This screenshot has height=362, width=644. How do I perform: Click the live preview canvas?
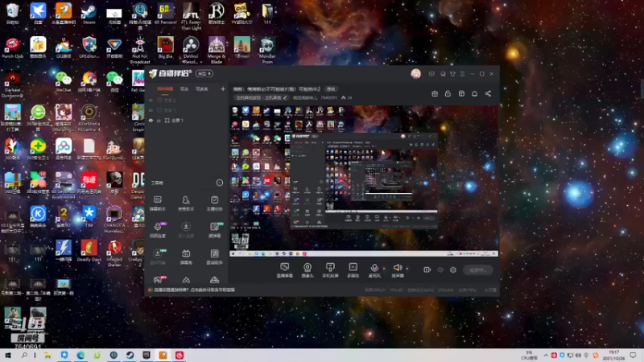pos(364,182)
